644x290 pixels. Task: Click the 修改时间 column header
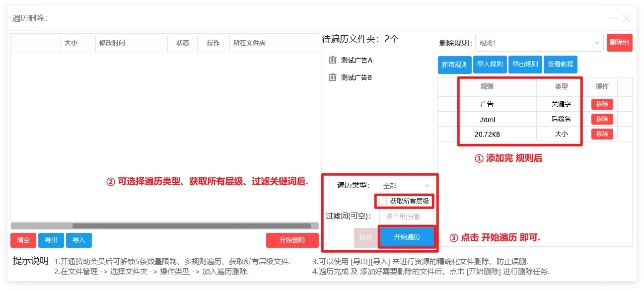point(112,43)
